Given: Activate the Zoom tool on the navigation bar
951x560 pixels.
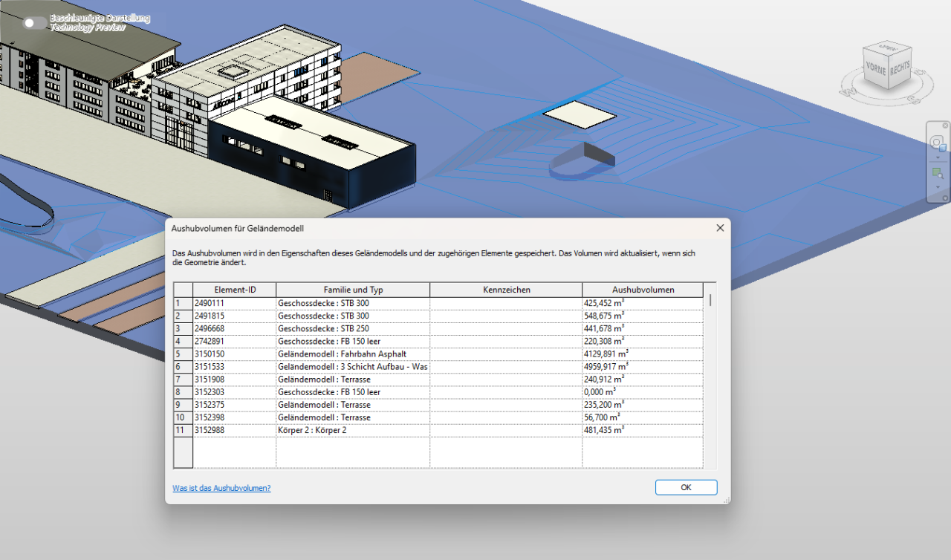Looking at the screenshot, I should [938, 172].
